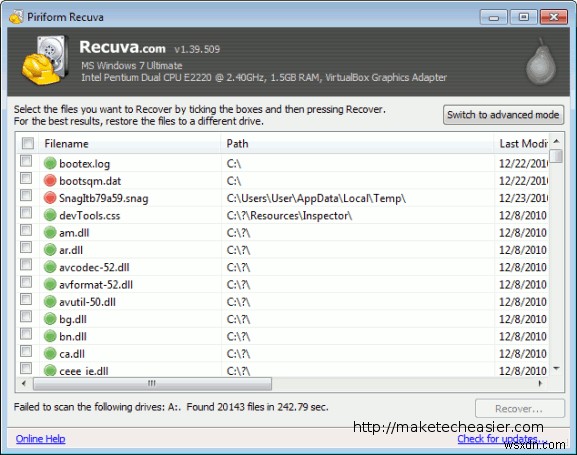Maximize the Piriform Recuva window
Viewport: 577px width, 455px height.
pyautogui.click(x=523, y=17)
